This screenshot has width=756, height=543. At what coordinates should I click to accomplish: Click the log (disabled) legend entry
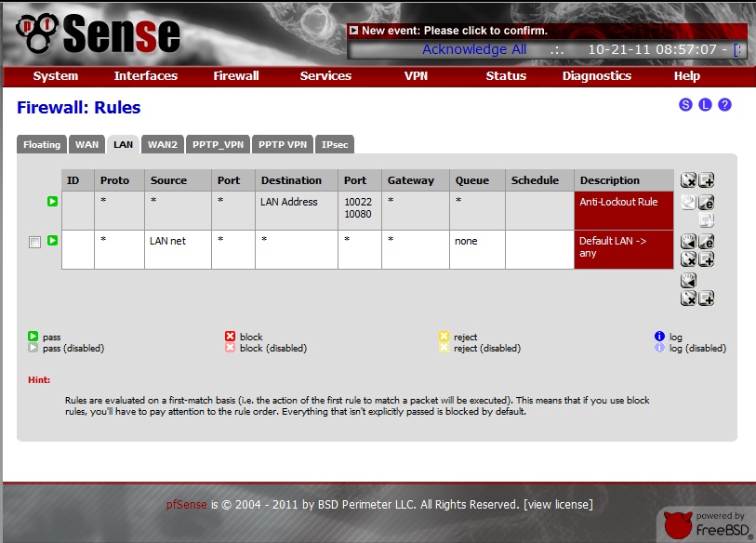tap(690, 348)
